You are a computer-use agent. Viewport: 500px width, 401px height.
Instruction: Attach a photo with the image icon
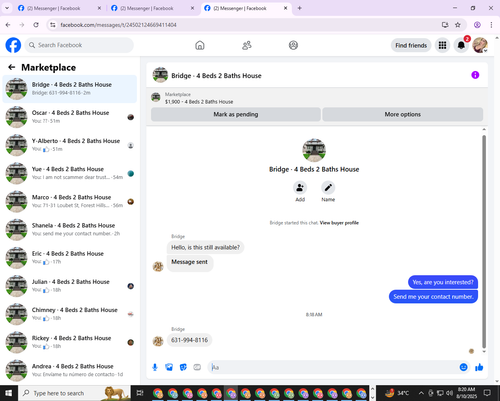pyautogui.click(x=169, y=367)
